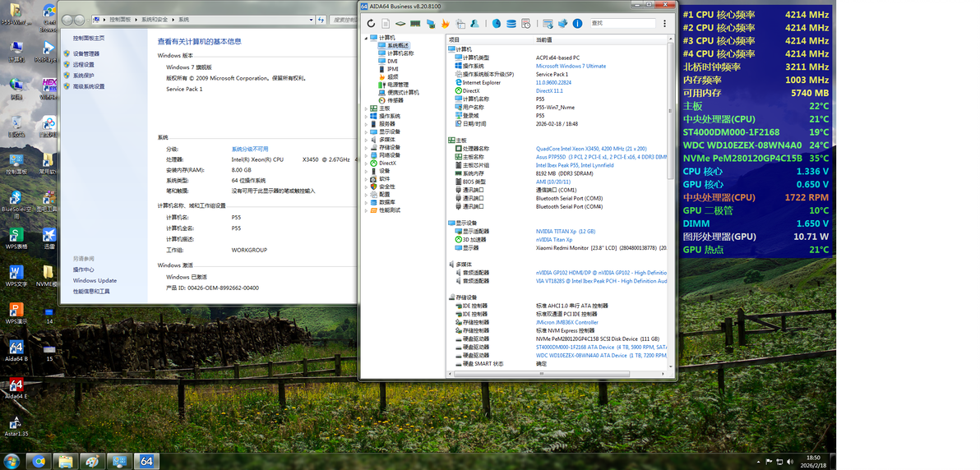Screen dimensions: 980x470
Task: Select 性能测试 benchmark tree item
Action: (x=390, y=210)
